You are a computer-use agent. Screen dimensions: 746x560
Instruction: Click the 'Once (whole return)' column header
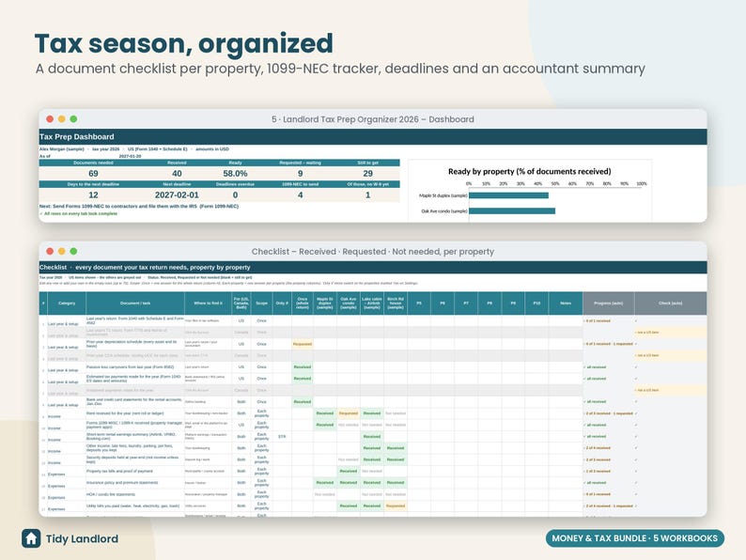[x=303, y=303]
